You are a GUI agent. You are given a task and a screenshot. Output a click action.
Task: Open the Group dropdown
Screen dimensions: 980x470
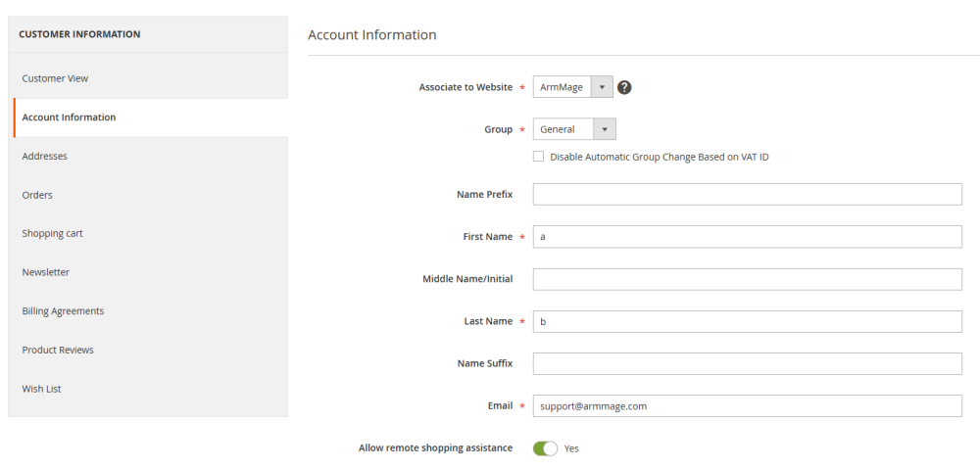pyautogui.click(x=574, y=129)
